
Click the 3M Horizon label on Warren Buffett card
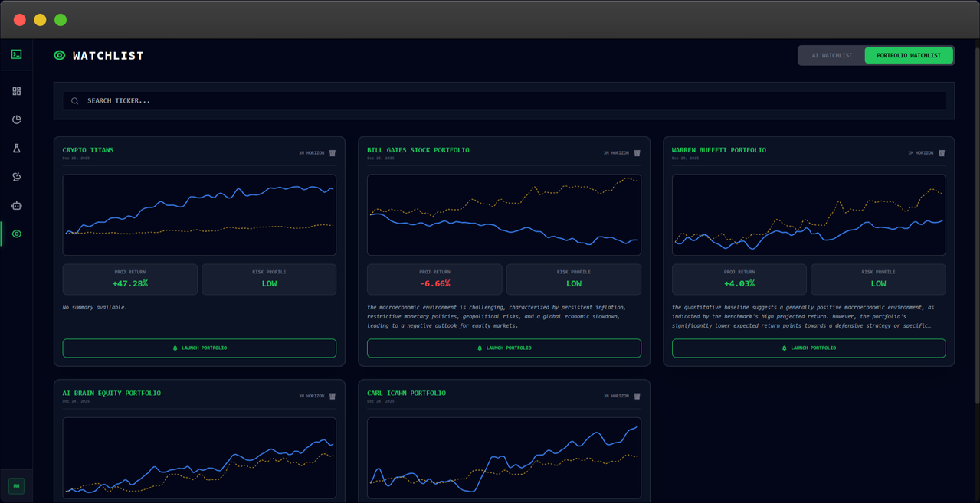tap(921, 153)
